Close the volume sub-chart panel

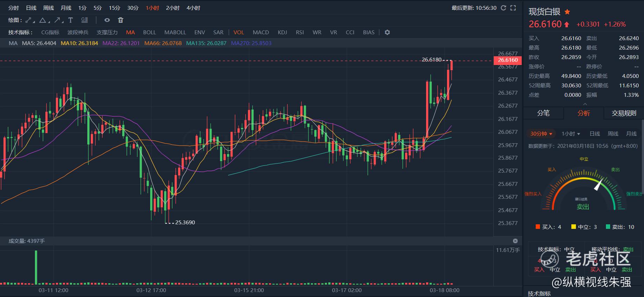click(515, 241)
